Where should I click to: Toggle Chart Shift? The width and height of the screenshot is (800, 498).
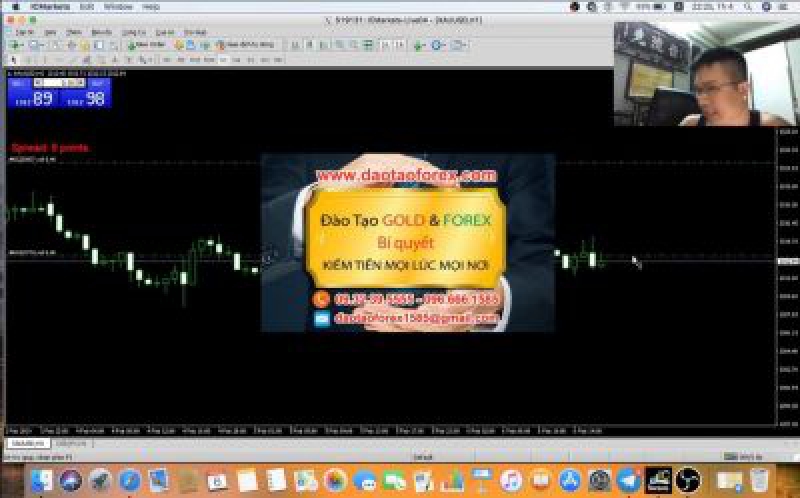click(x=400, y=45)
